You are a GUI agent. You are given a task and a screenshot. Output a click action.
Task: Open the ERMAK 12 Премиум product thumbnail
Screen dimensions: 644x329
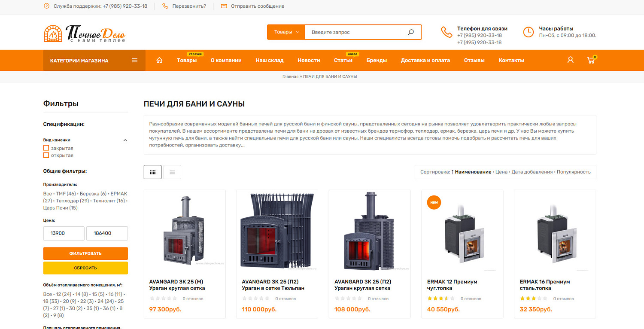[462, 231]
